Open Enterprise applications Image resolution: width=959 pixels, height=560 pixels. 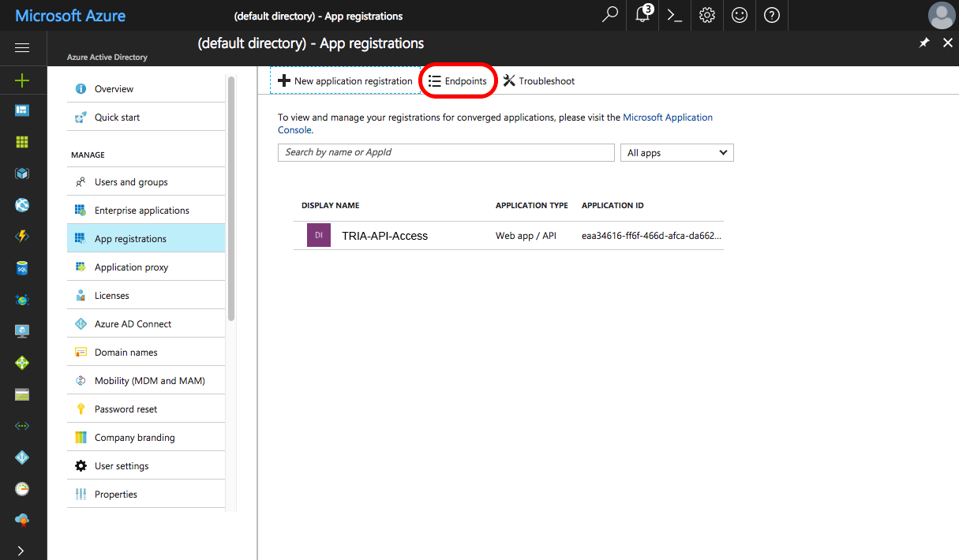pos(146,211)
